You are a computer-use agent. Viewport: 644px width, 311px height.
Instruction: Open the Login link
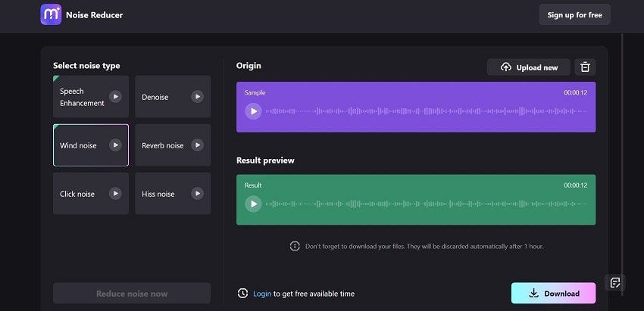coord(261,294)
